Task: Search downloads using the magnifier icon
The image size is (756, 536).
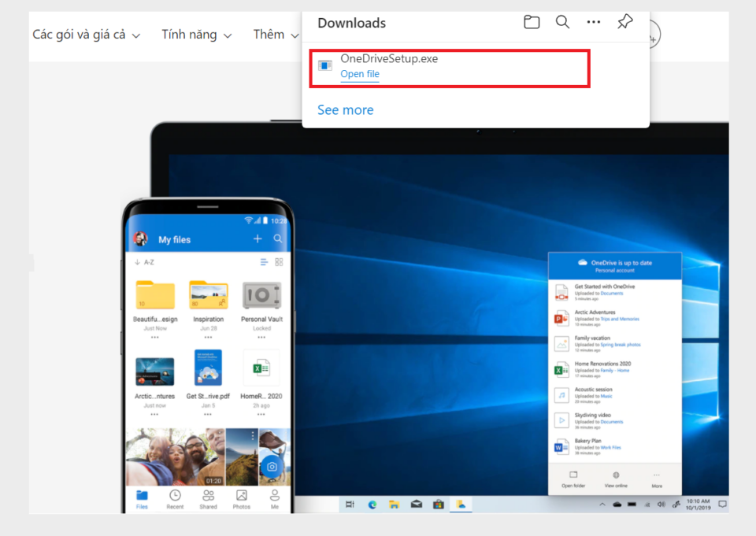Action: click(562, 22)
